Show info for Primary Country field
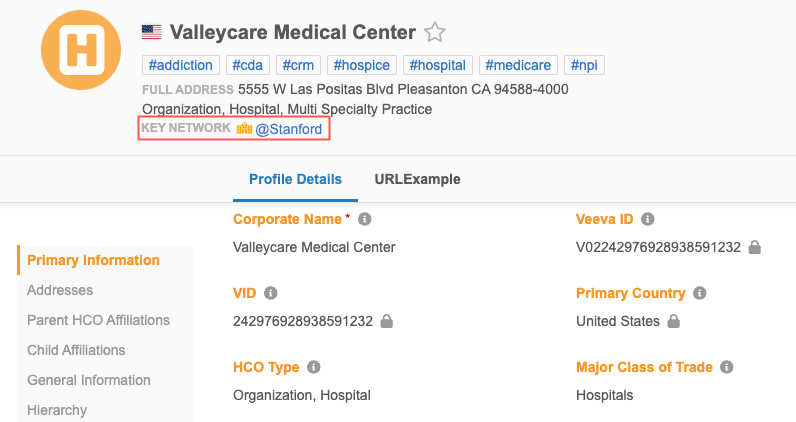796x422 pixels. point(700,294)
